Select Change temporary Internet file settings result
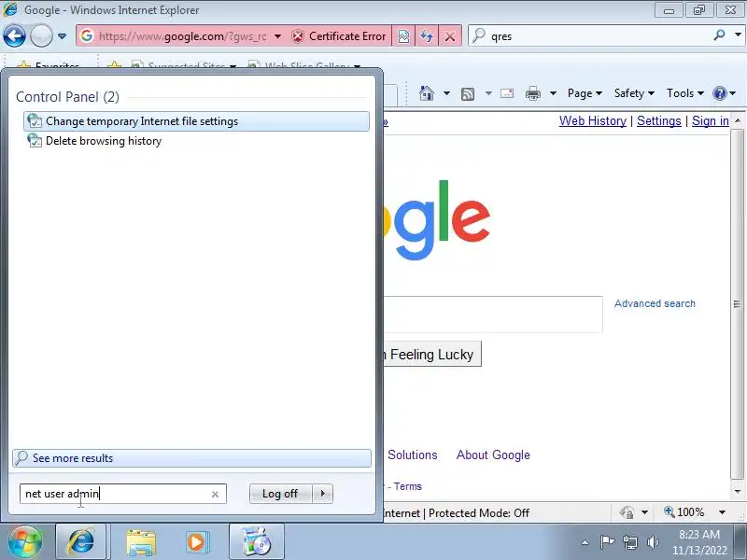747x560 pixels. 196,121
